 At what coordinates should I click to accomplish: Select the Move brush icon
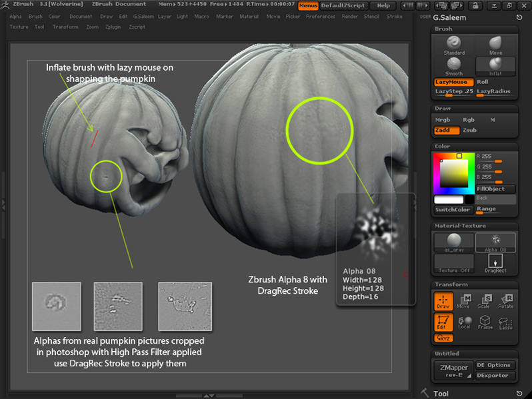495,45
